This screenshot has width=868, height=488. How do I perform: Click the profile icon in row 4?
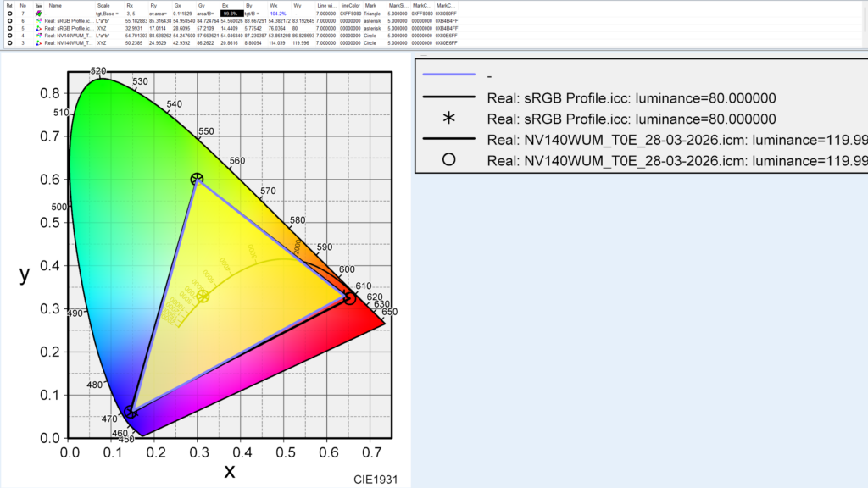39,35
